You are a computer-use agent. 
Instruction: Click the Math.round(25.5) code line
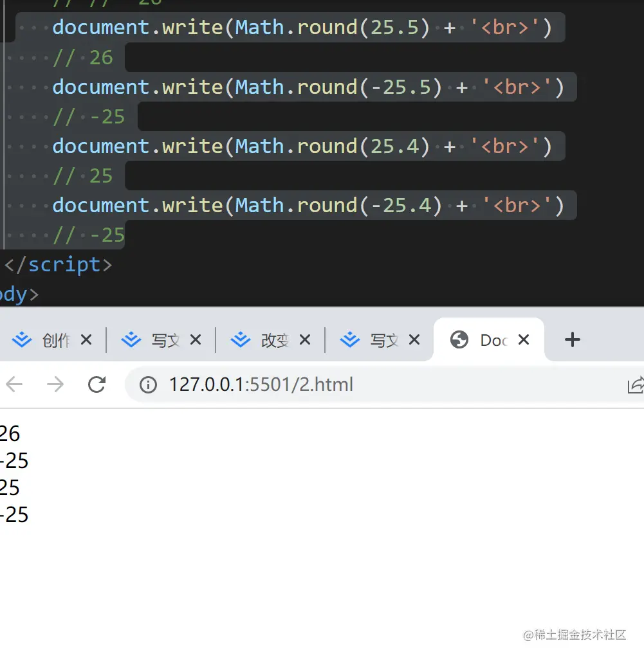302,28
